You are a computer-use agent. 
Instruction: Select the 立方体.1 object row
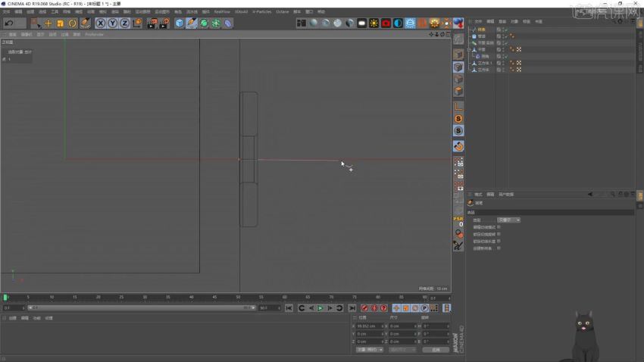(485, 63)
